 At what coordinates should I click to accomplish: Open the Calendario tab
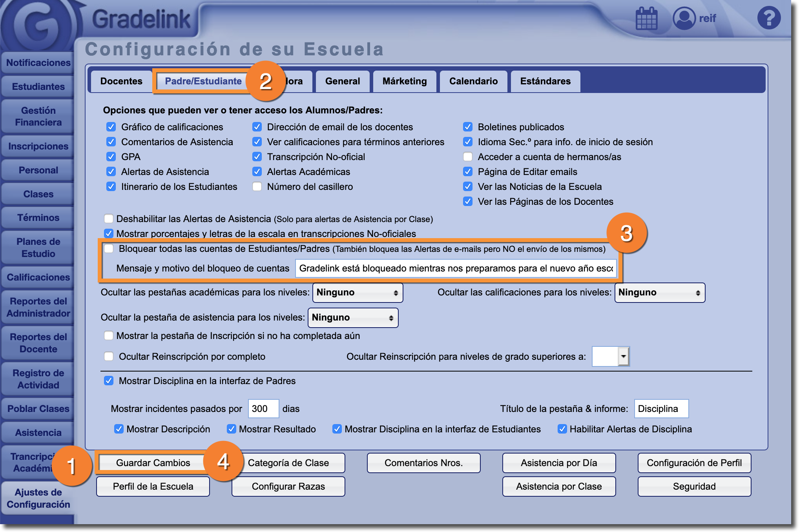click(x=473, y=81)
